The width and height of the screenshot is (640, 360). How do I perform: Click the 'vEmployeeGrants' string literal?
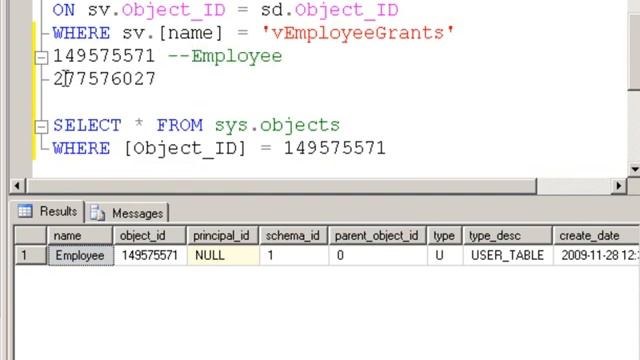[358, 33]
